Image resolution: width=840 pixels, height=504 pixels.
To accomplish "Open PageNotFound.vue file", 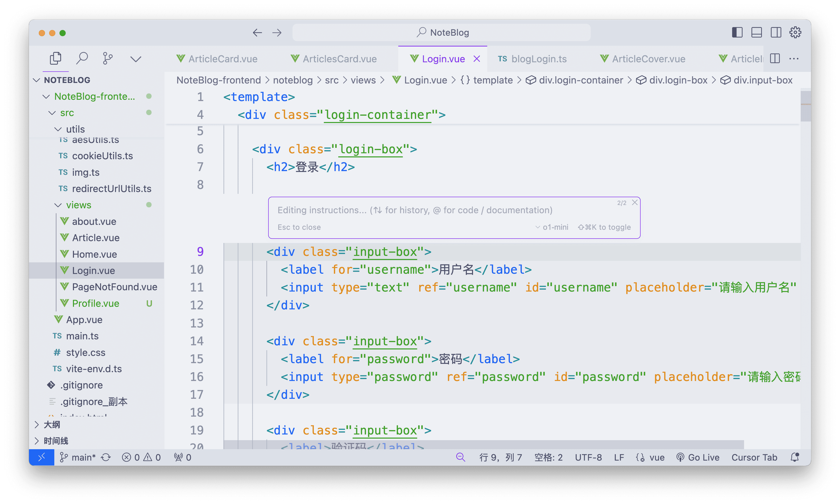I will pos(96,287).
